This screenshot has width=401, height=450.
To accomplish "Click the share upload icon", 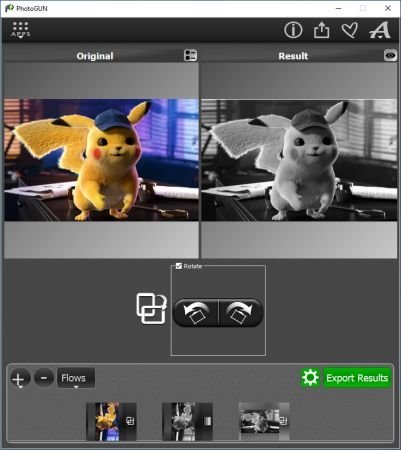I will [321, 30].
